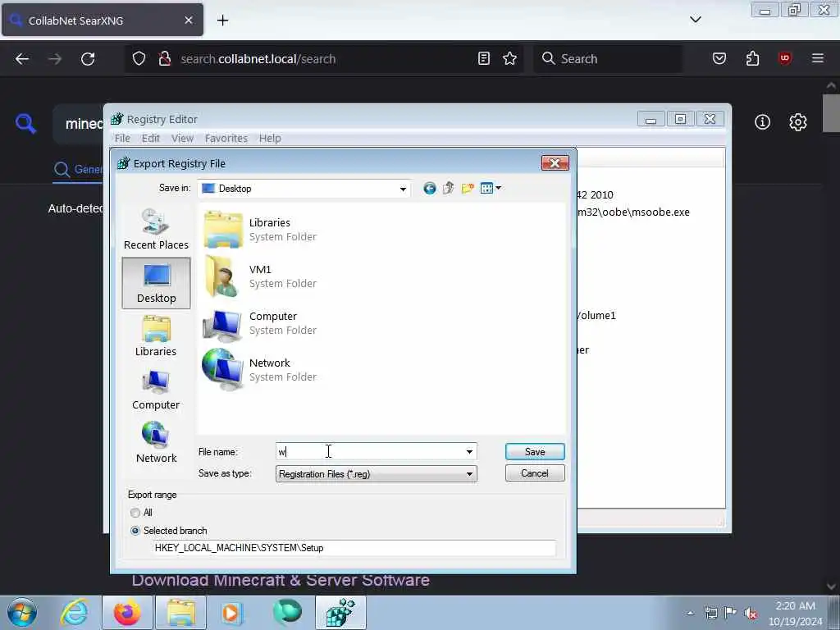Create a new folder in the dialog
The height and width of the screenshot is (630, 840).
[468, 188]
